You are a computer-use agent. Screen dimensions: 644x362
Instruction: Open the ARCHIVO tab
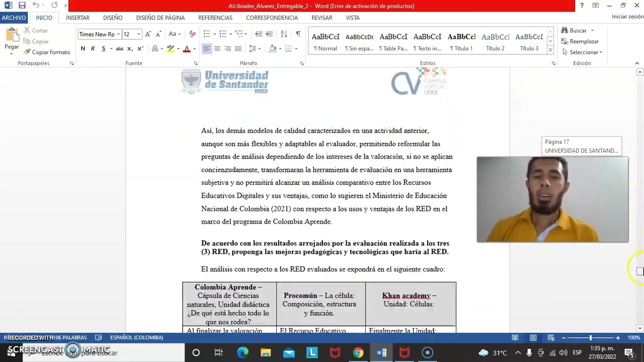[14, 18]
